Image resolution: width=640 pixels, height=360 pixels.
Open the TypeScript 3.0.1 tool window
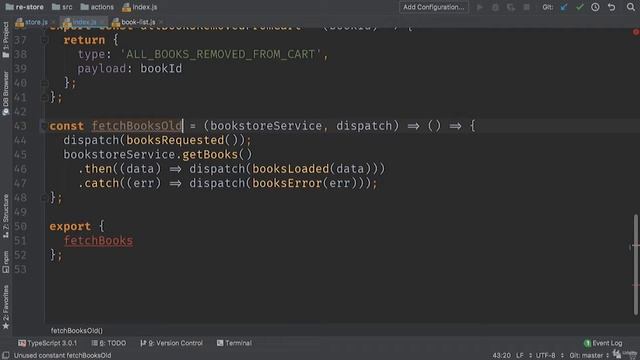coord(47,343)
